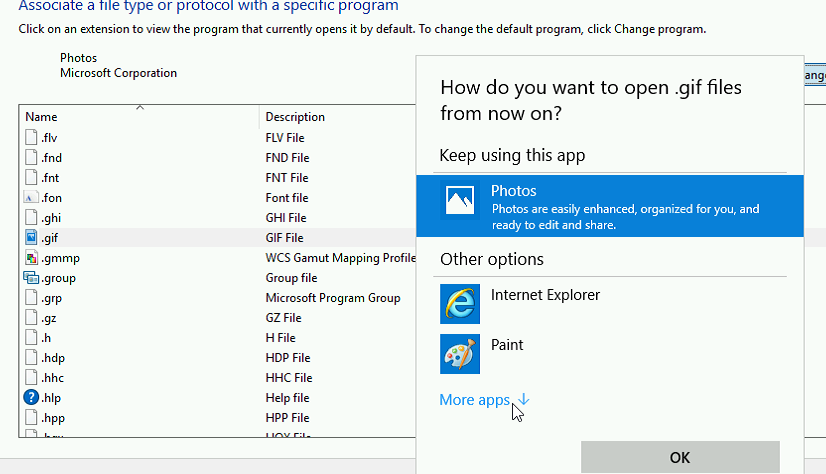Click the .h file icon

31,338
